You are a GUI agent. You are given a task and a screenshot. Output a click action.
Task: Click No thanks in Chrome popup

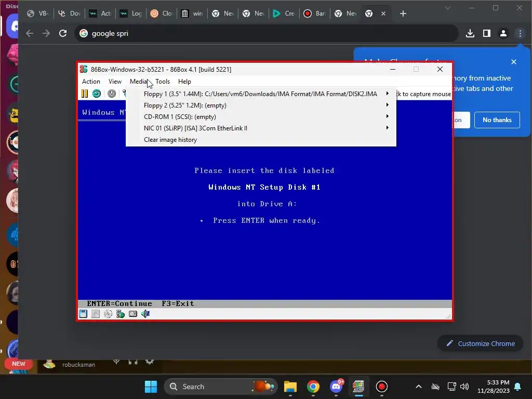coord(497,120)
